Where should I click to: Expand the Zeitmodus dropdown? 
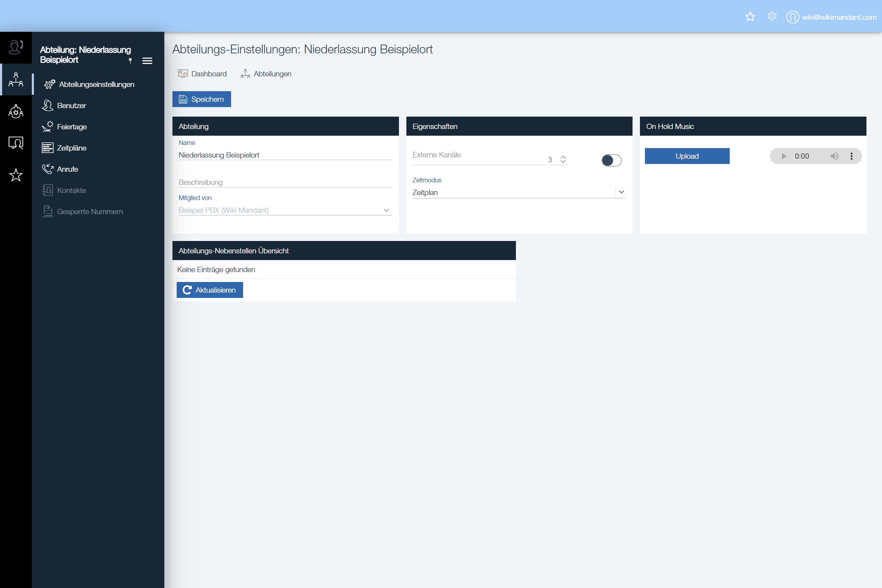pyautogui.click(x=621, y=192)
